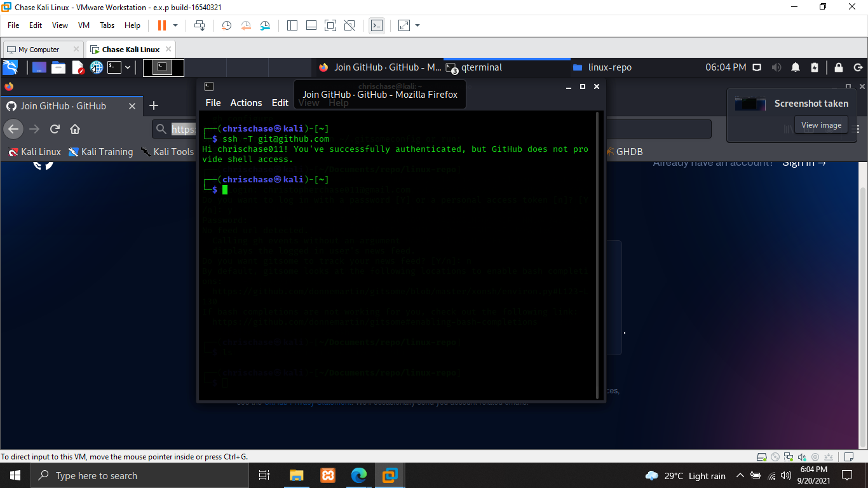Screen dimensions: 868x488
Task: Switch VMware to Unity mode
Action: pos(349,25)
